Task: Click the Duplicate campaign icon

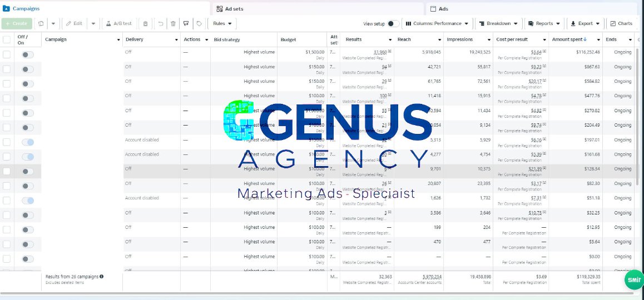Action: click(x=41, y=24)
